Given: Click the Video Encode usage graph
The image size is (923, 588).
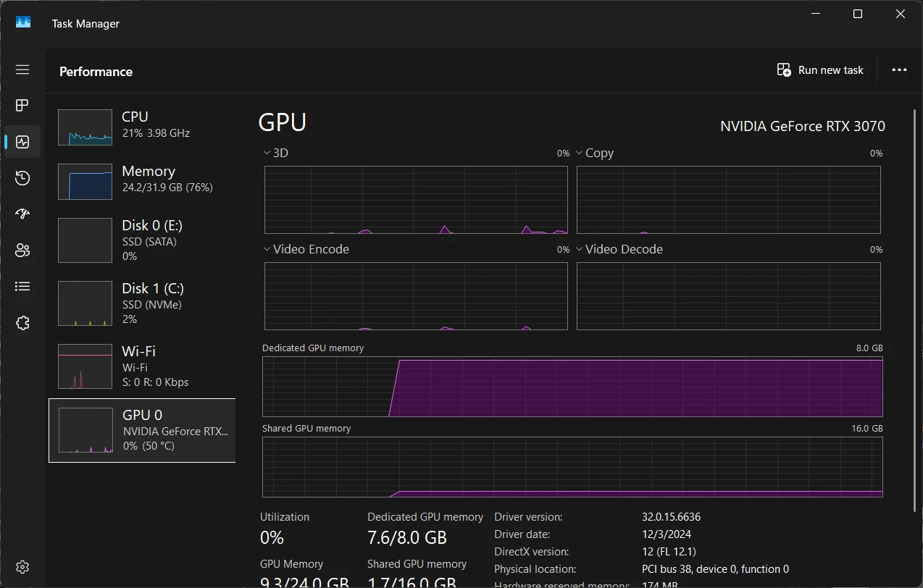Looking at the screenshot, I should coord(416,296).
